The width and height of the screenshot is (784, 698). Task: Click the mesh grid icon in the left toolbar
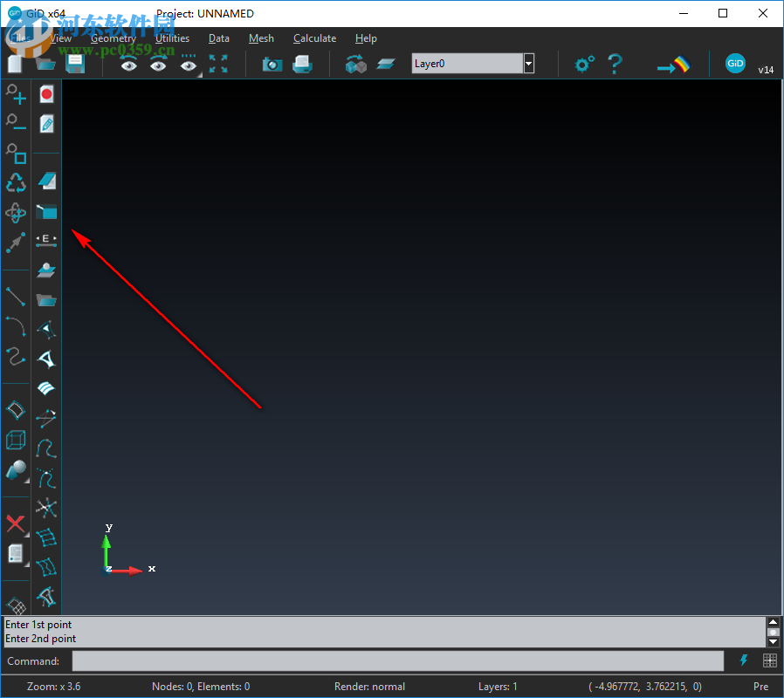pyautogui.click(x=16, y=606)
